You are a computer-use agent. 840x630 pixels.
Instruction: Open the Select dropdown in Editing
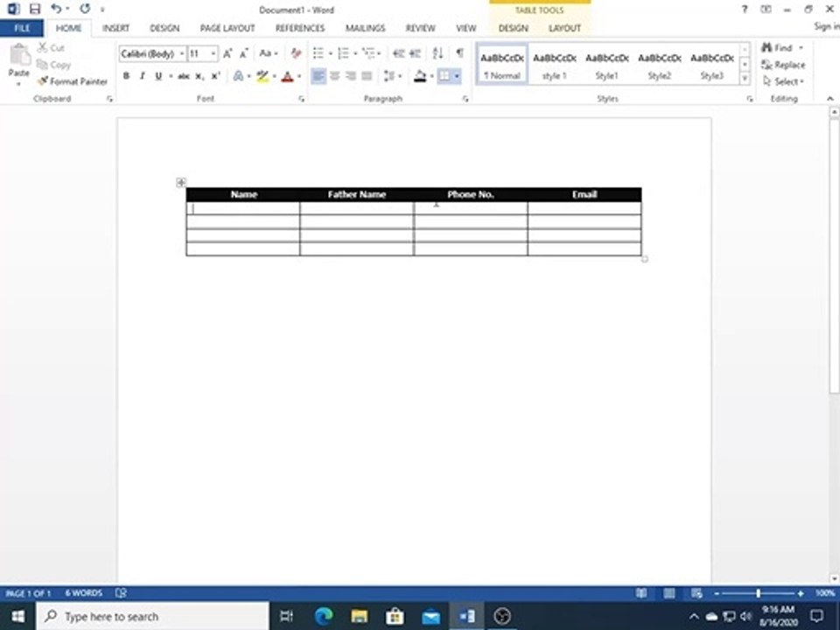tap(784, 81)
